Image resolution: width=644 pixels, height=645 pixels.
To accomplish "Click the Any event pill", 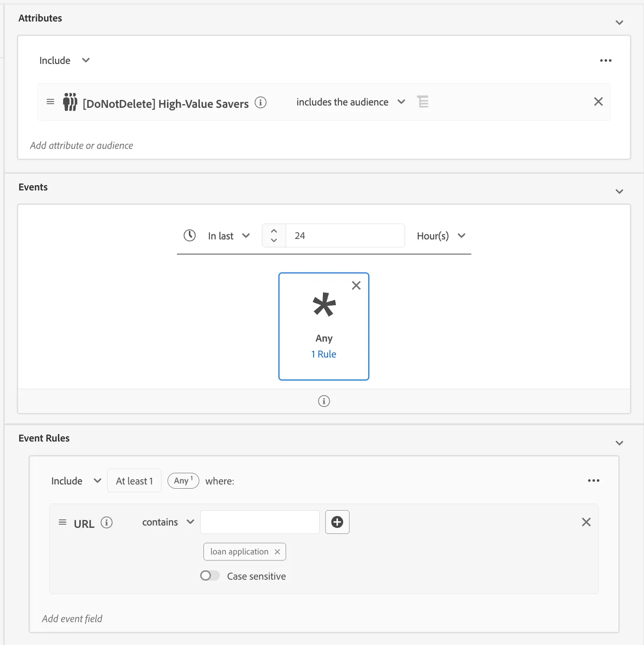I will pos(183,480).
